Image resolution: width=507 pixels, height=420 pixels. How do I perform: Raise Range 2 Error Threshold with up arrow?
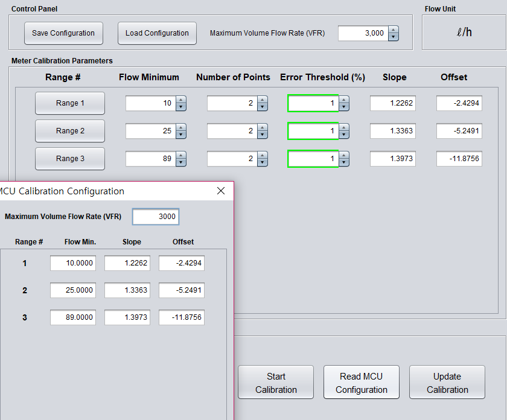click(344, 127)
